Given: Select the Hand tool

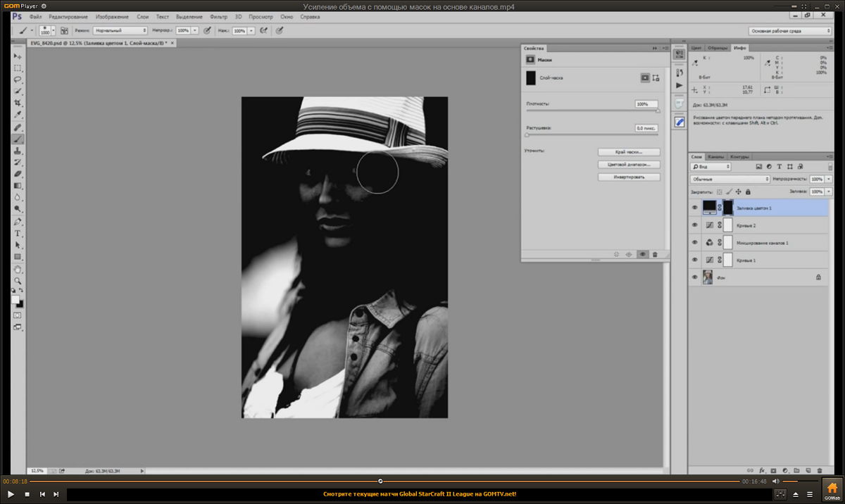Looking at the screenshot, I should (18, 269).
